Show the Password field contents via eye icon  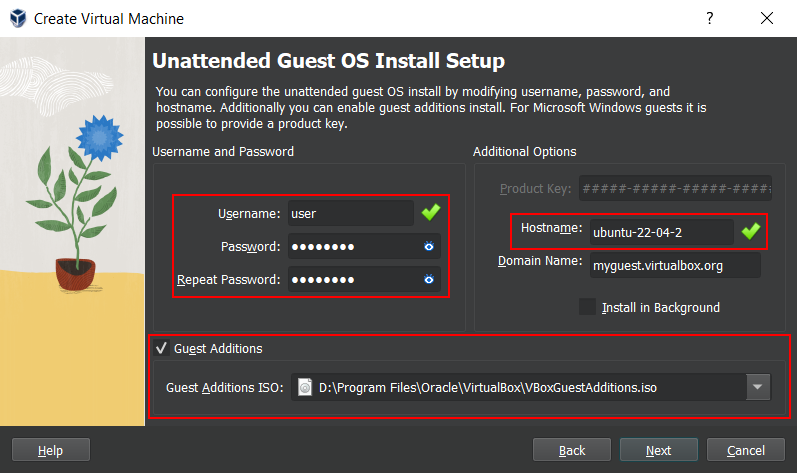(429, 246)
